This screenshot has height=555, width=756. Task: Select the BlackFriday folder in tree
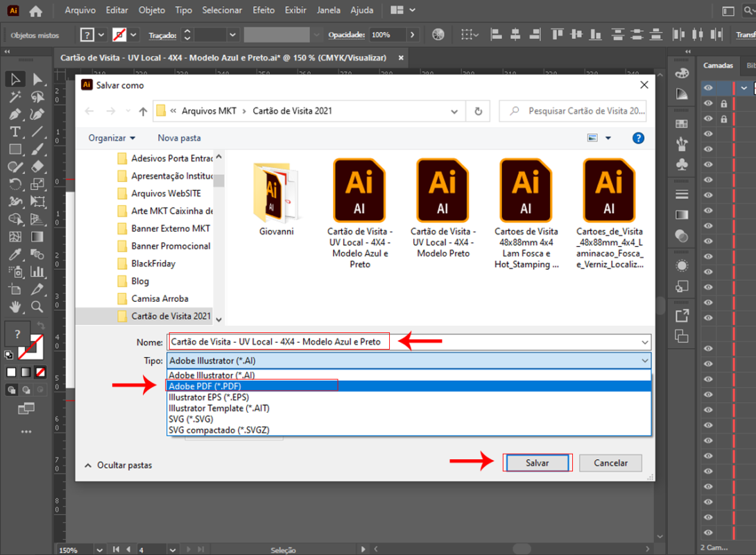(153, 264)
